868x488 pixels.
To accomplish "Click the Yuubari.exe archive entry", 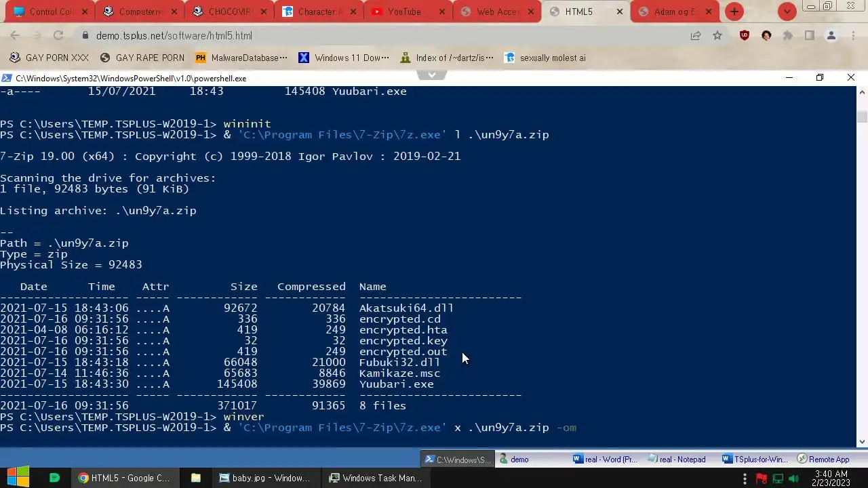I will point(396,384).
